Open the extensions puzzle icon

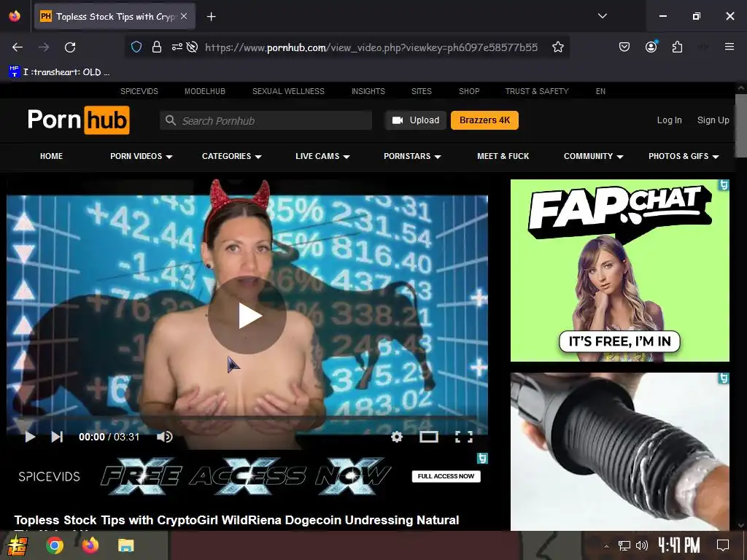point(677,47)
